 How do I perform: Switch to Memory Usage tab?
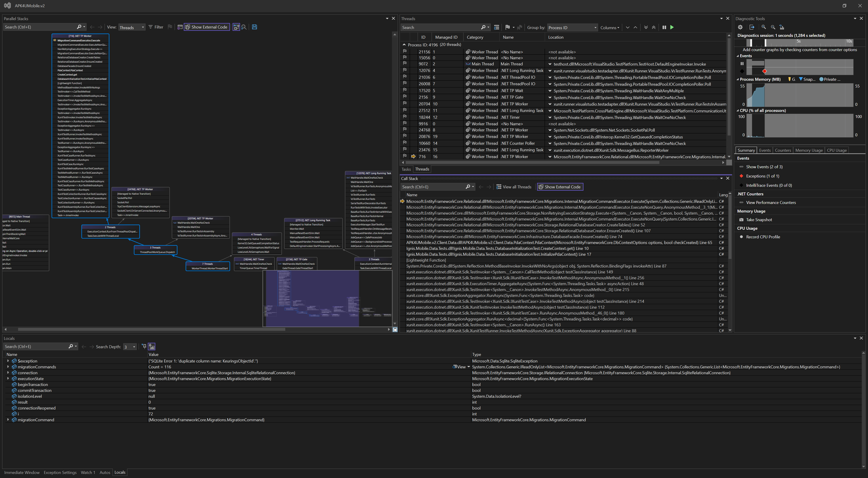809,150
